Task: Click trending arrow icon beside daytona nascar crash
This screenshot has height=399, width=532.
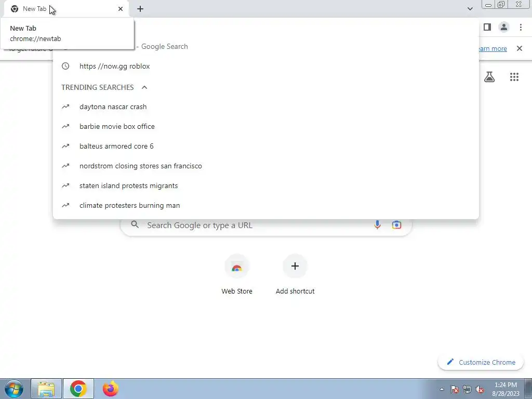Action: click(x=65, y=107)
